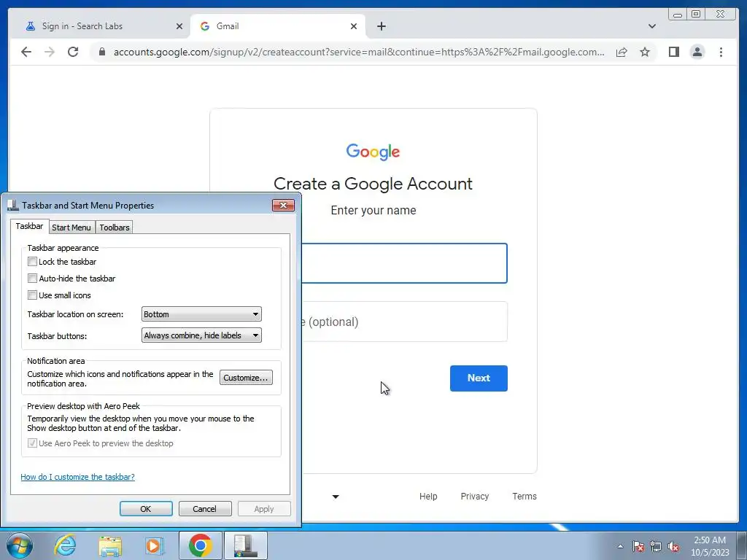Bookmark this page with the star icon

coord(645,52)
